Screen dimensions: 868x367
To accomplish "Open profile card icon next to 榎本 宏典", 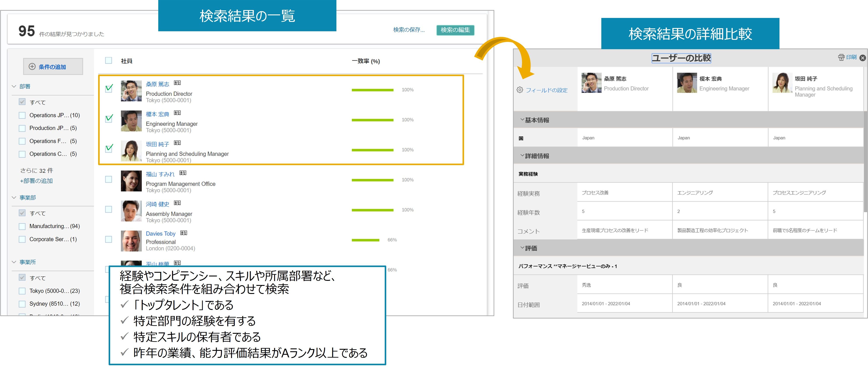I will click(177, 113).
